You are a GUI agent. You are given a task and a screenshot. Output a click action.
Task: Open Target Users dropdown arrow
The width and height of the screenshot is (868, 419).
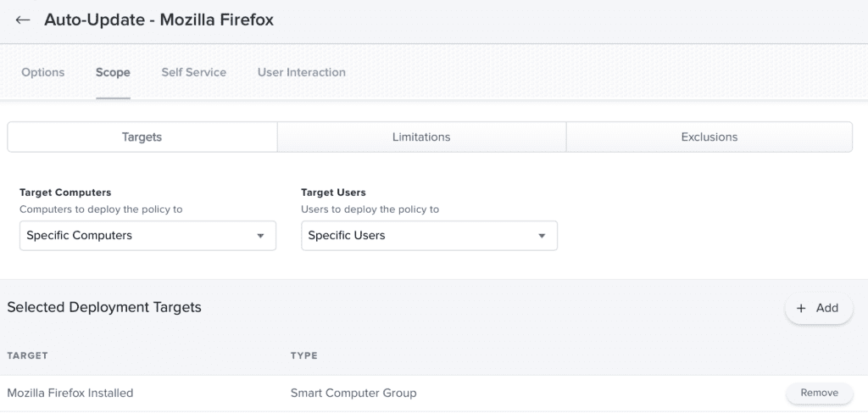tap(542, 236)
